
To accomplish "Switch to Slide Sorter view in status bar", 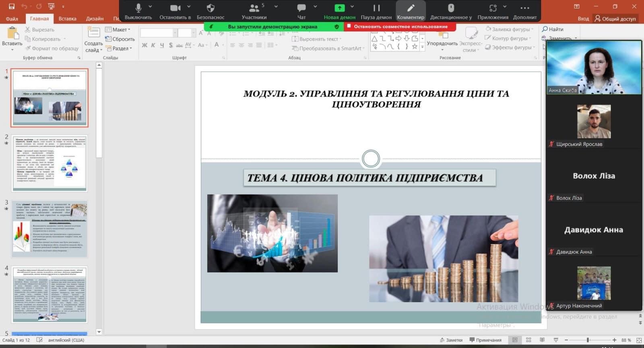I will point(528,340).
